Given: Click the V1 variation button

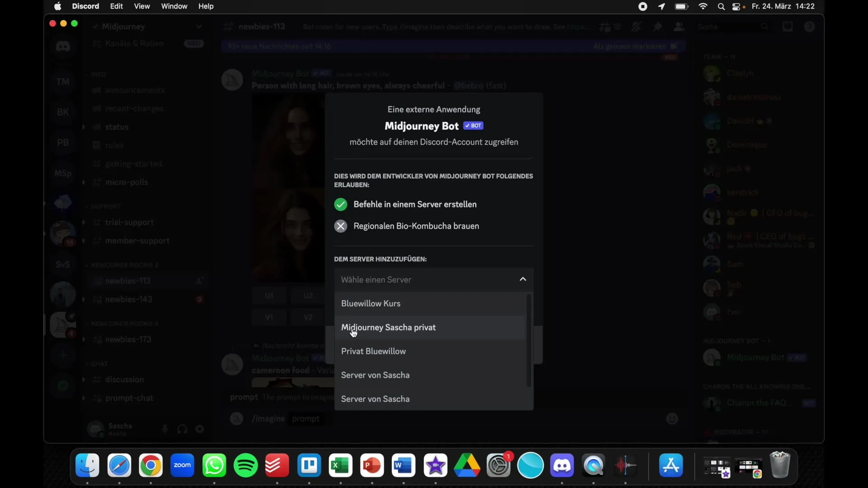Looking at the screenshot, I should coord(269,318).
